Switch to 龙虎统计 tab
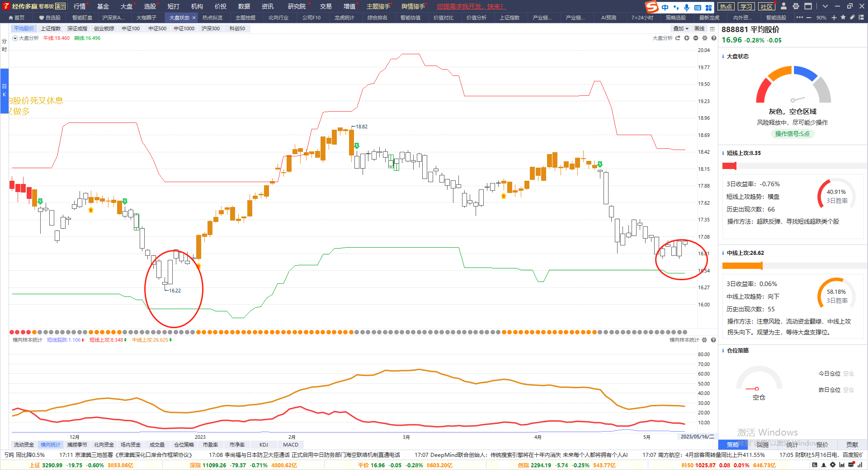 pyautogui.click(x=344, y=18)
